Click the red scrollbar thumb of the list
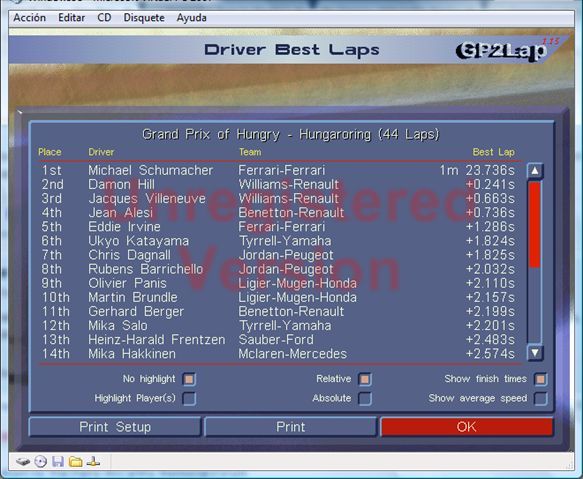Image resolution: width=583 pixels, height=479 pixels. [x=535, y=225]
